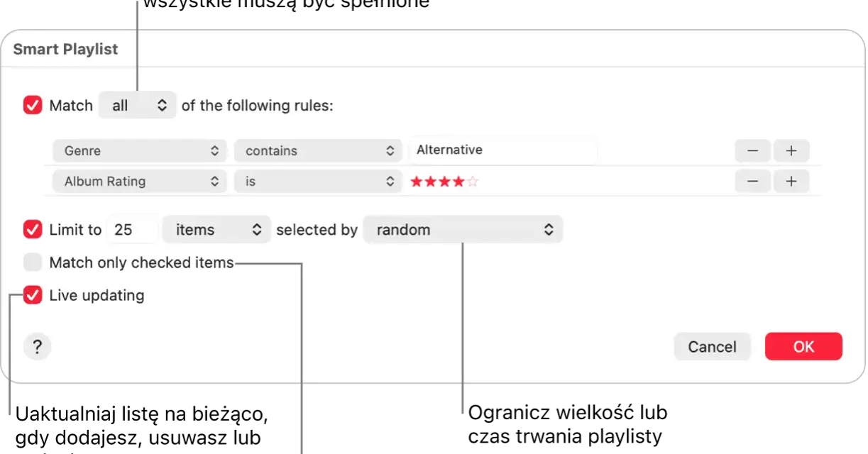The width and height of the screenshot is (868, 454).
Task: Open the Album Rating field dropdown
Action: point(140,182)
